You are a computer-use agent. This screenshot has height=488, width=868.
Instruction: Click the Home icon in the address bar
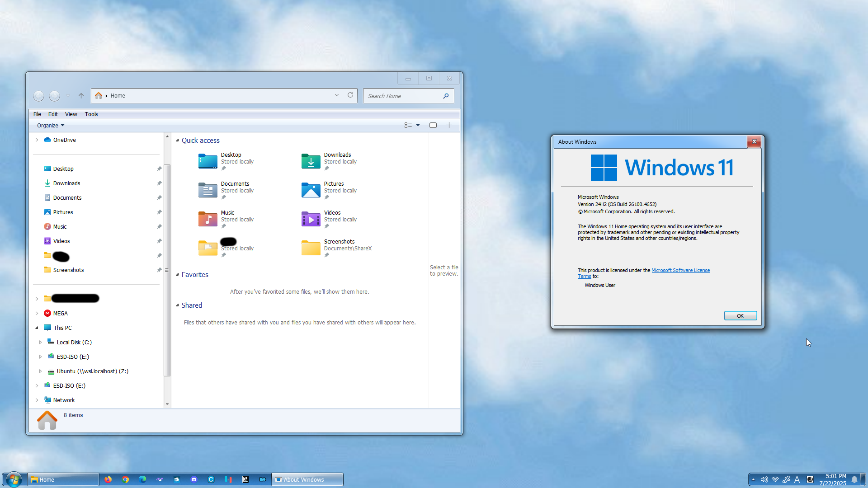point(99,96)
